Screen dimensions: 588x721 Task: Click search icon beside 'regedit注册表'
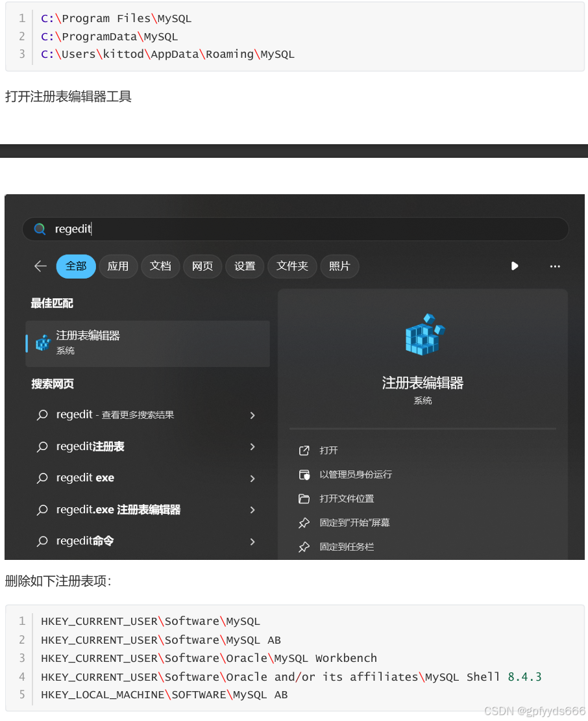[42, 447]
